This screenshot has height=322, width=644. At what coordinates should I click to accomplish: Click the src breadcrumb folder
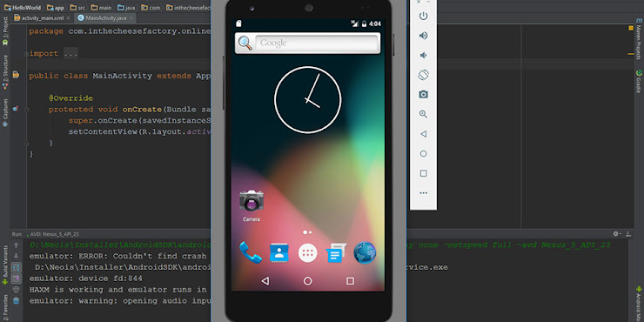77,7
